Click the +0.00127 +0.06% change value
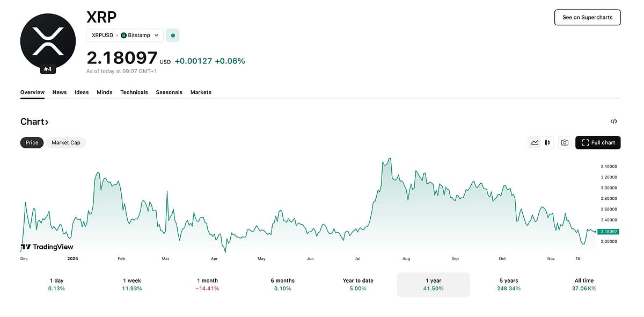Screen dimensions: 644x317 point(210,61)
